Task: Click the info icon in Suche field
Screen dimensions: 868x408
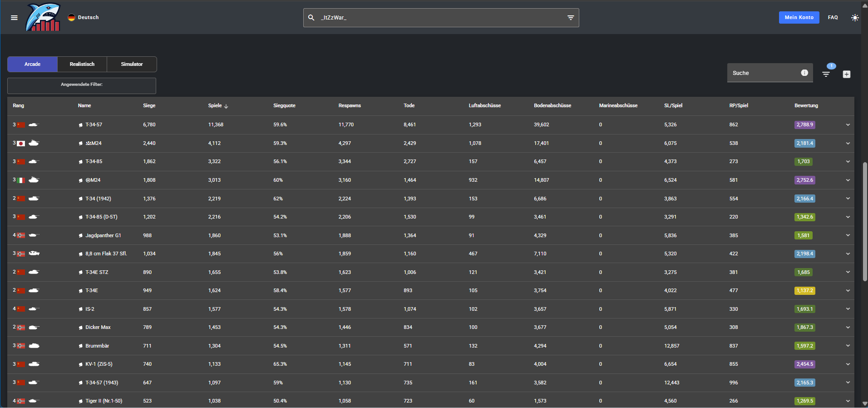Action: pos(804,73)
